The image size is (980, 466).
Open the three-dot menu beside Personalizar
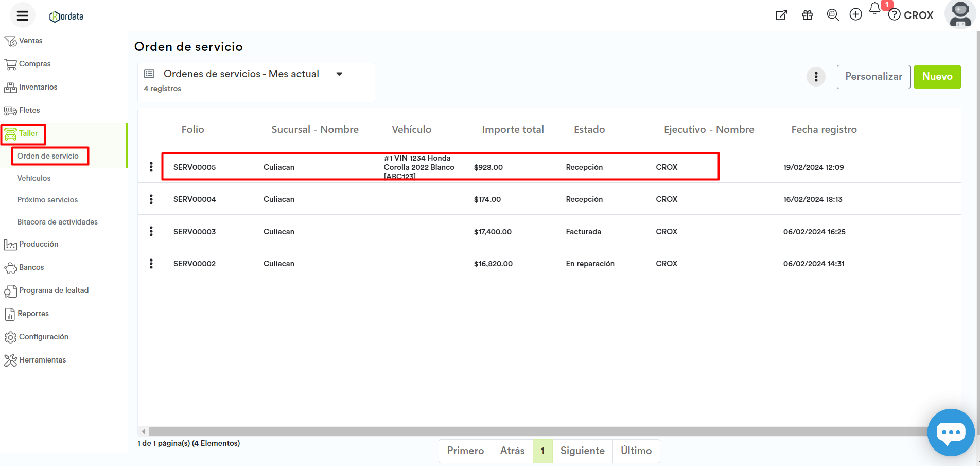pyautogui.click(x=816, y=77)
